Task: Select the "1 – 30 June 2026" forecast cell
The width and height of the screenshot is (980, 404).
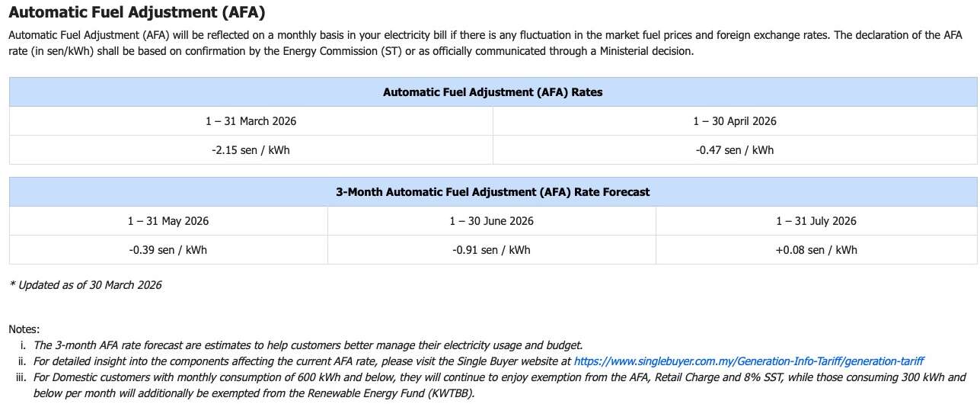Action: 491,221
